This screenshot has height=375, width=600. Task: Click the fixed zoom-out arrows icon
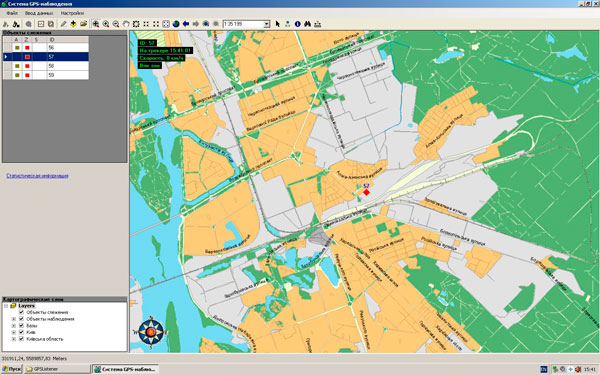pyautogui.click(x=156, y=24)
